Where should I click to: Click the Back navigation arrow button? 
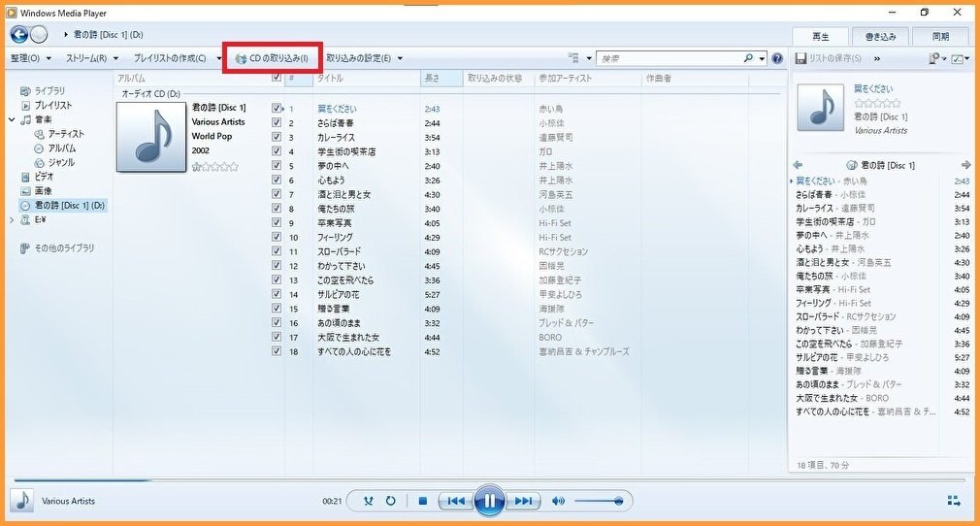click(x=19, y=34)
